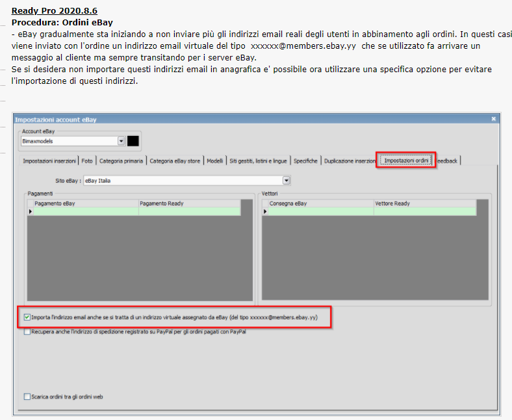Screen dimensions: 512x420
Task: Open the Foto tab
Action: pyautogui.click(x=87, y=161)
